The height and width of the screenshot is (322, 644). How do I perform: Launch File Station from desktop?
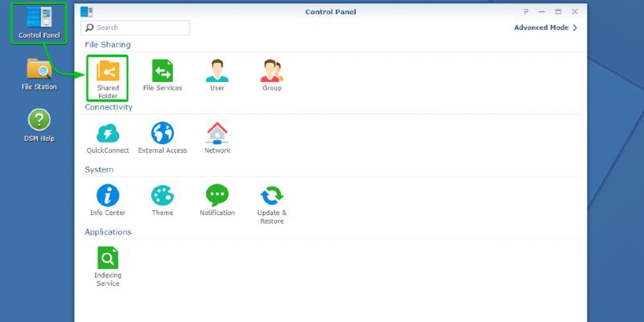coord(39,74)
